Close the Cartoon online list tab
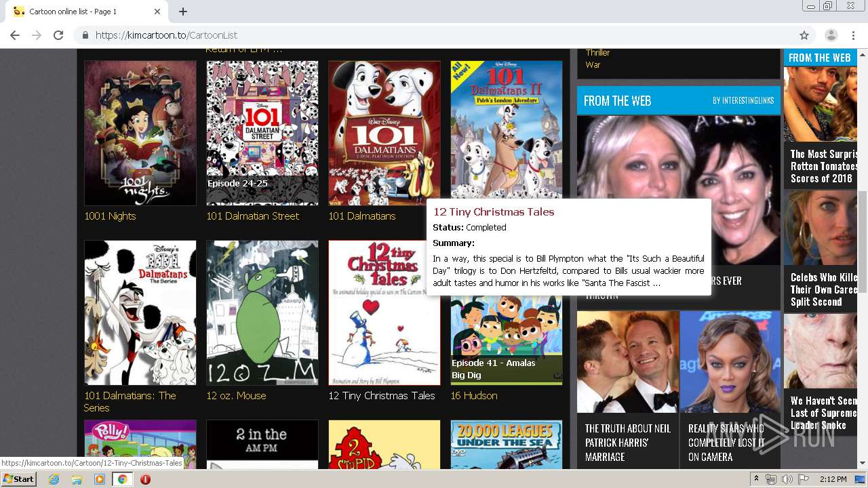868x488 pixels. pos(157,12)
